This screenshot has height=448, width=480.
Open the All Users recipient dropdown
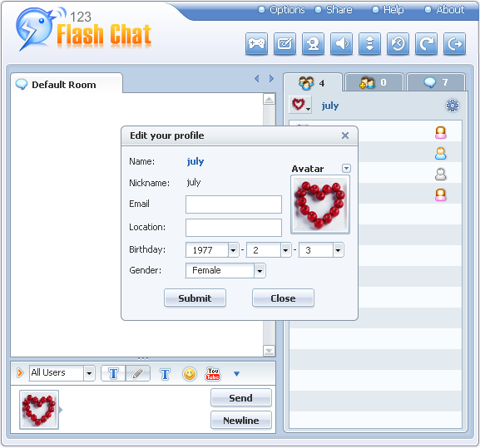click(89, 373)
